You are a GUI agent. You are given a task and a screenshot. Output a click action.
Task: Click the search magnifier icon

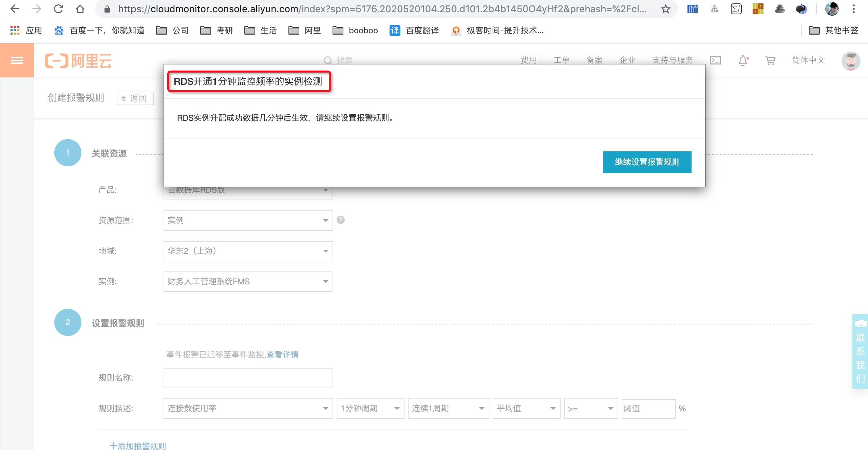click(x=327, y=60)
